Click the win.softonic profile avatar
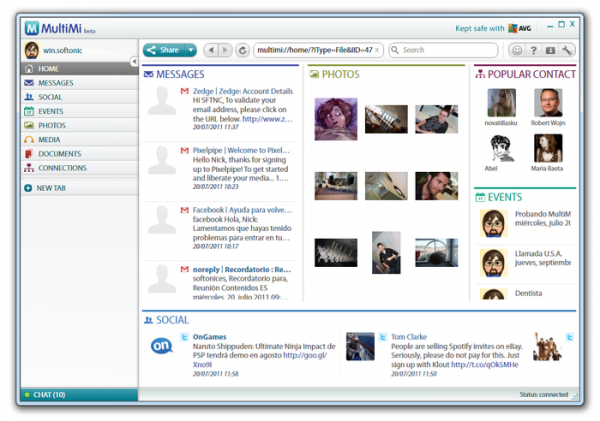This screenshot has height=421, width=600. pos(32,50)
